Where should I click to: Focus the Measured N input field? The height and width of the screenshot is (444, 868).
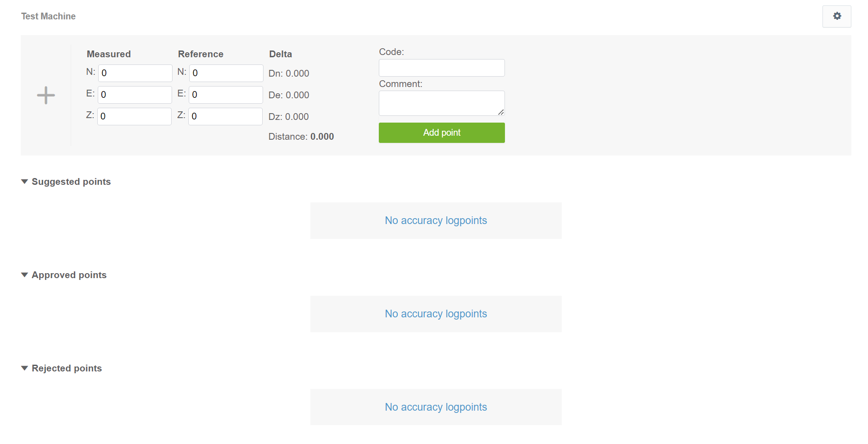135,73
